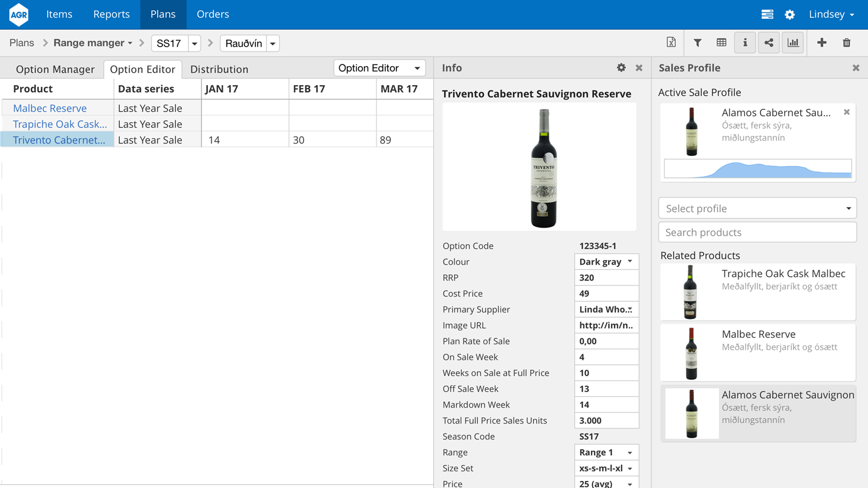Viewport: 868px width, 488px height.
Task: Click the Rauðvín breadcrumb button
Action: coord(243,43)
